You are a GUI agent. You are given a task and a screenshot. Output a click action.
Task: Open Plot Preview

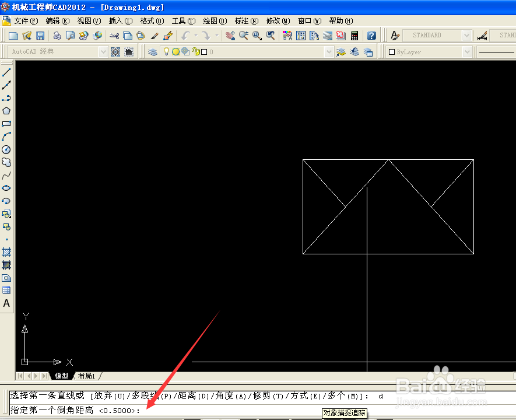(71, 36)
